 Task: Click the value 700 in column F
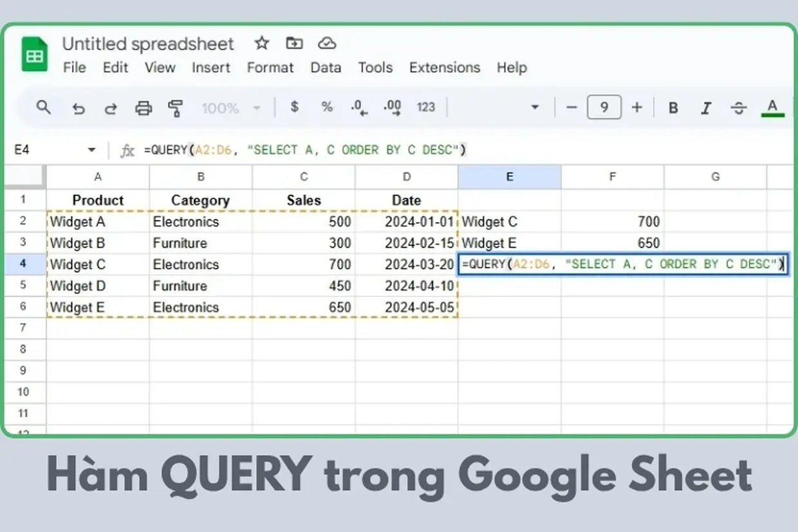click(613, 222)
